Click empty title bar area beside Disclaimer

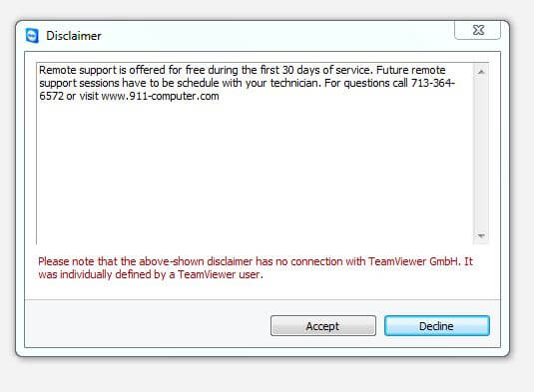click(272, 36)
